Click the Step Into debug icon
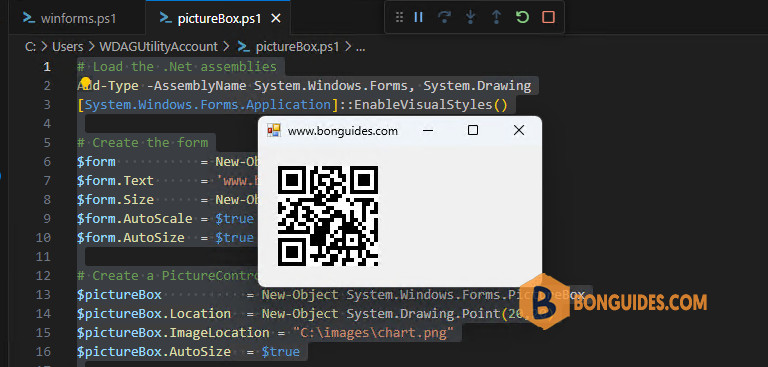Image resolution: width=768 pixels, height=367 pixels. [470, 18]
